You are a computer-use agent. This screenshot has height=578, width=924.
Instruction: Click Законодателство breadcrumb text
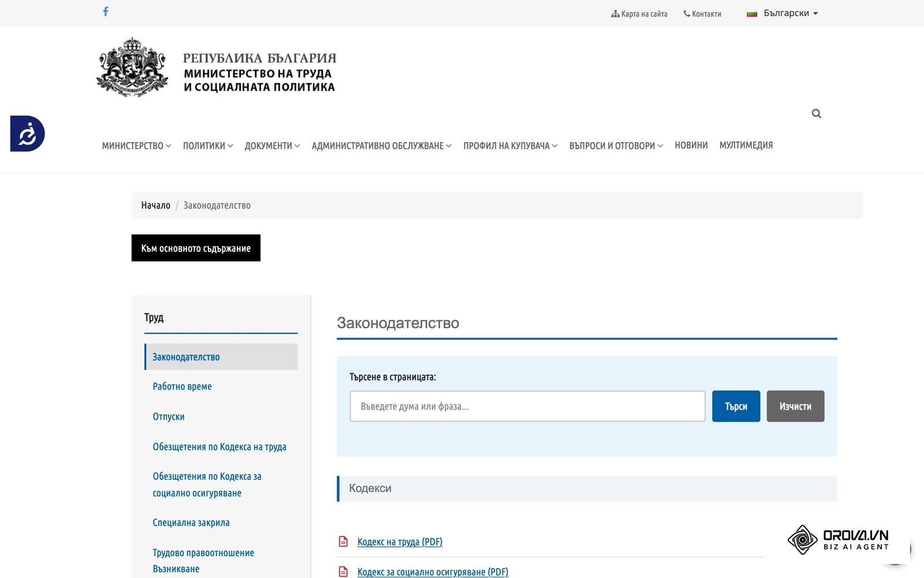point(217,205)
